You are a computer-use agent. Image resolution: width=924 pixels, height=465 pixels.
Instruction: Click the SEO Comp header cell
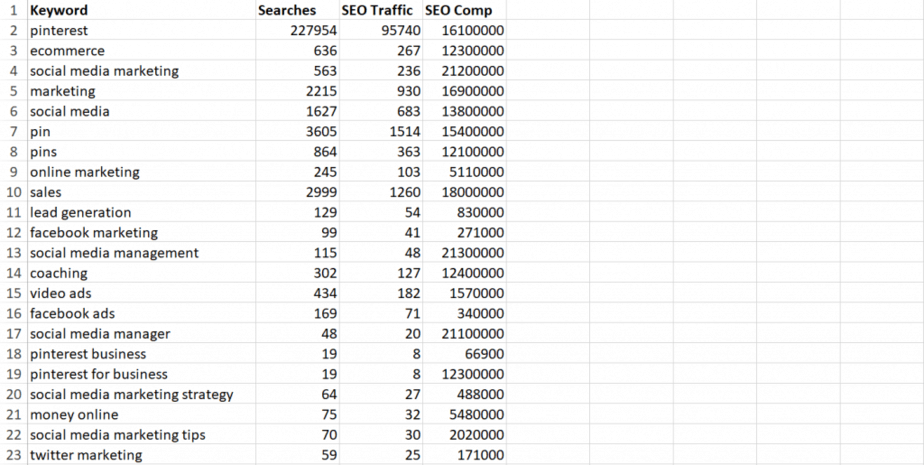[464, 11]
